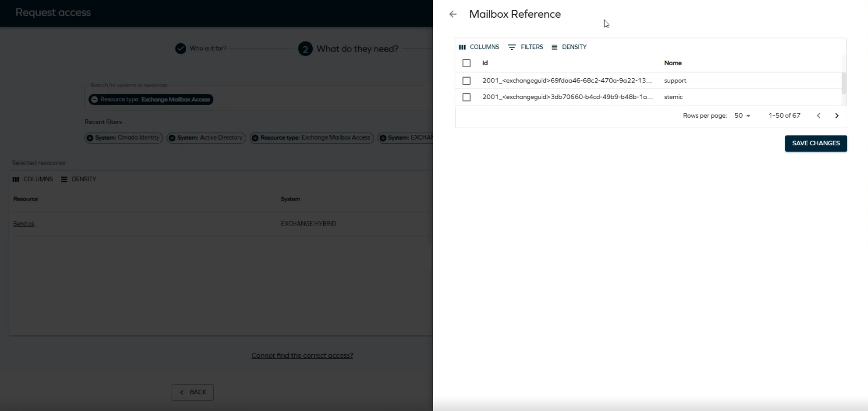Go to the previous page of mailboxes
This screenshot has height=411, width=868.
(819, 116)
